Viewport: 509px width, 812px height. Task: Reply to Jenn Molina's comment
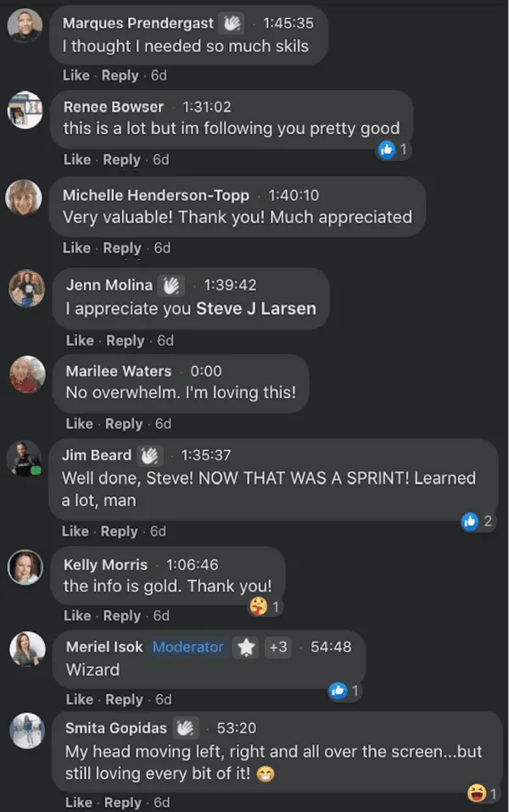click(x=125, y=341)
